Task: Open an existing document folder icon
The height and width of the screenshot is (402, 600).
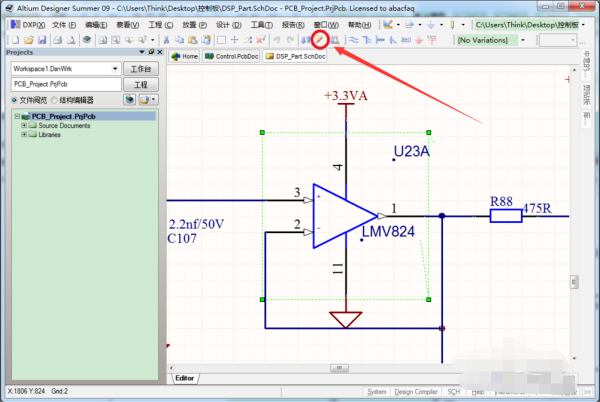Action: (29, 40)
